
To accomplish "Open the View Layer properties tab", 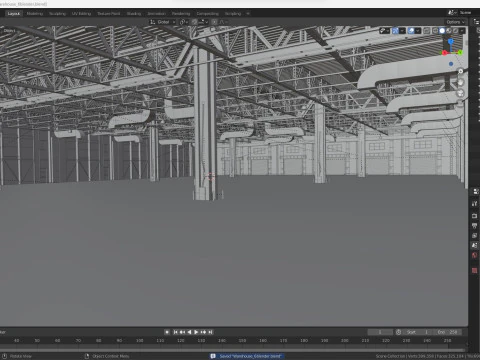I will click(474, 235).
